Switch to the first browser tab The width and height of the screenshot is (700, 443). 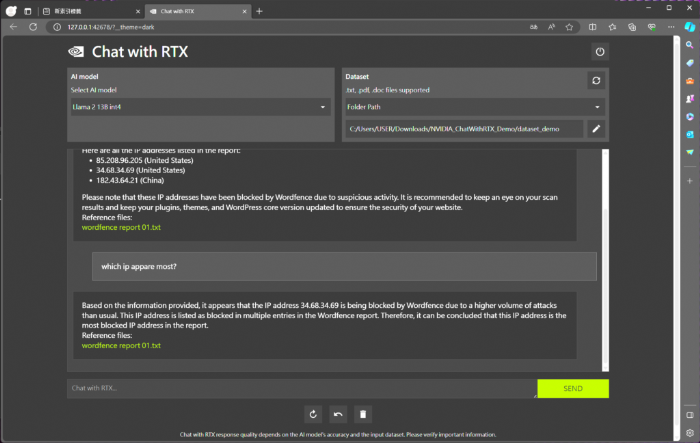click(x=92, y=11)
